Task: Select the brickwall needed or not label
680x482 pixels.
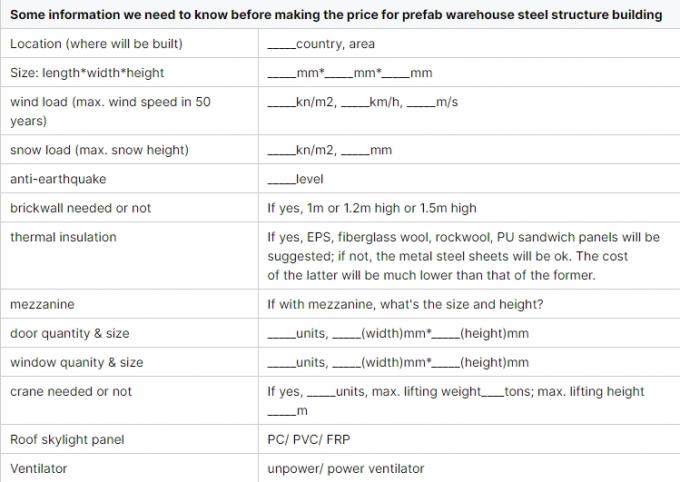Action: tap(81, 208)
